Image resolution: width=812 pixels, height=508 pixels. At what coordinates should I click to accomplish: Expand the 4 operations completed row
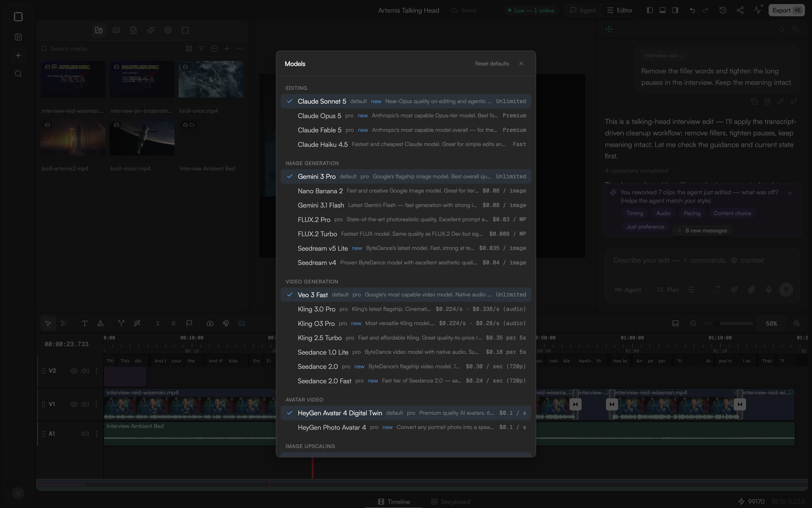pyautogui.click(x=640, y=171)
